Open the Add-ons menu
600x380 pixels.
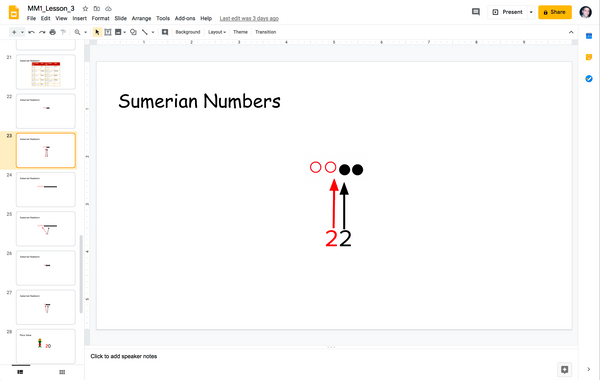[x=185, y=18]
